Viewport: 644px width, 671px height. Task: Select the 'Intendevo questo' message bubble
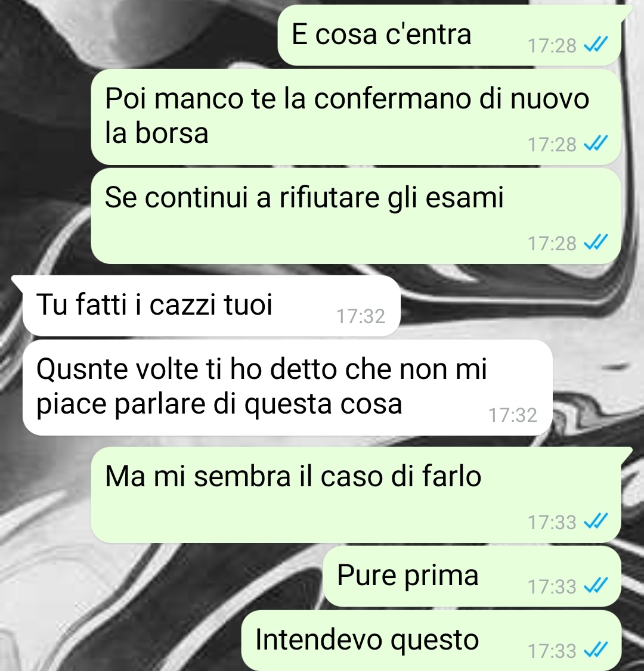[x=431, y=641]
